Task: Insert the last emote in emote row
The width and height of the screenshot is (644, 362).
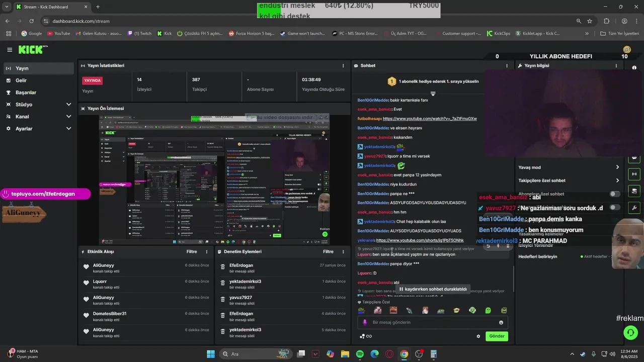Action: (x=504, y=311)
